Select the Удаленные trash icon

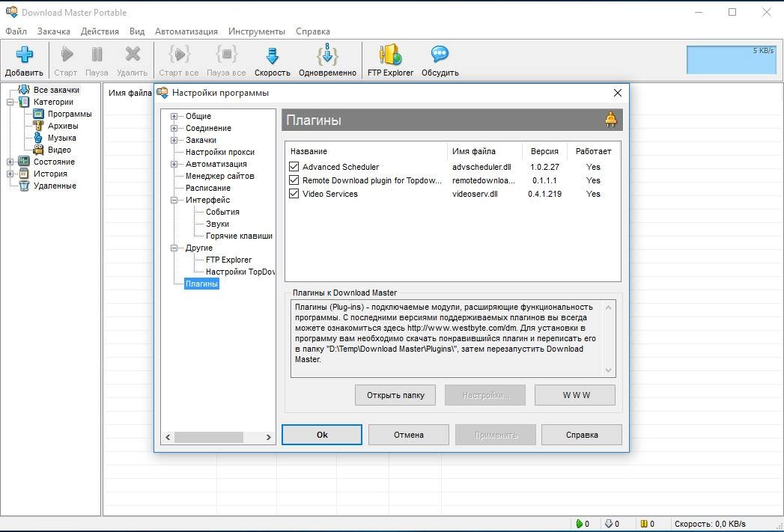tap(24, 186)
